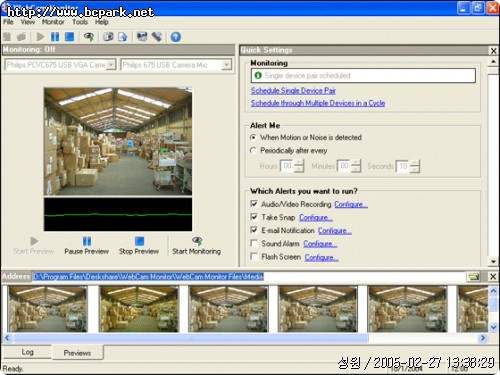Image resolution: width=500 pixels, height=375 pixels.
Task: Click the Pause toolbar icon
Action: (55, 37)
